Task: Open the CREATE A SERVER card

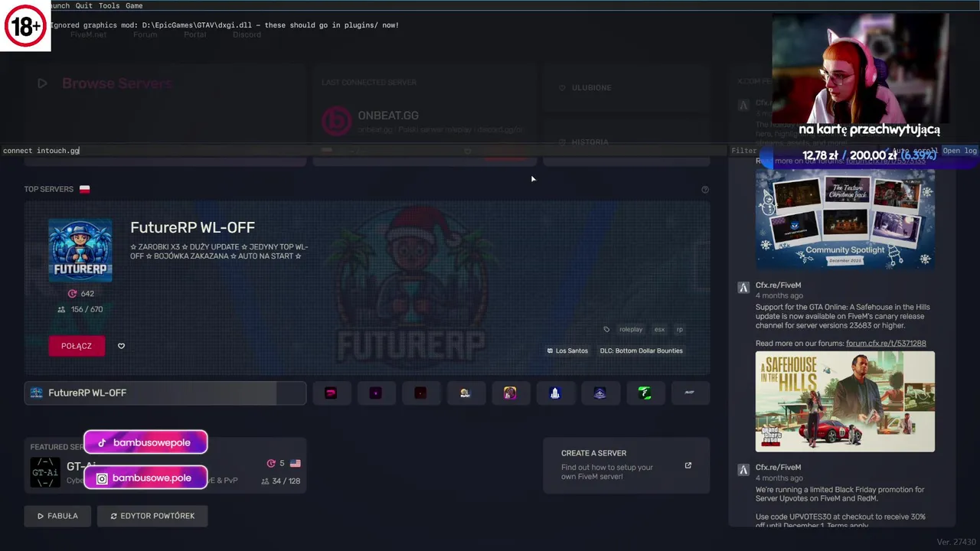Action: coord(626,465)
